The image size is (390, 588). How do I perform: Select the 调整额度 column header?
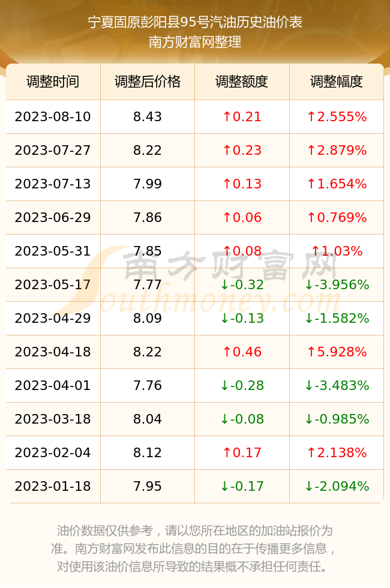tap(242, 82)
